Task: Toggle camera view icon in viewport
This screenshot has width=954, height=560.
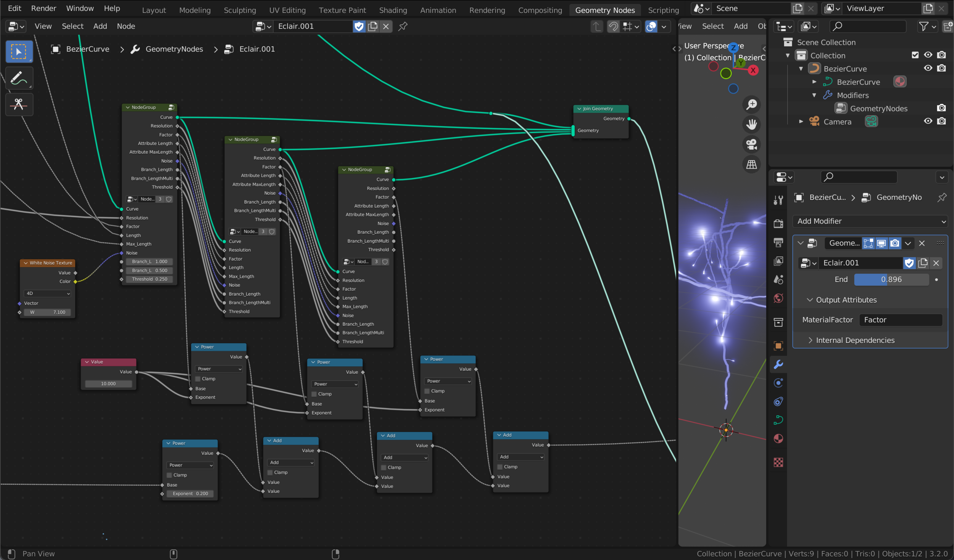Action: [x=751, y=145]
